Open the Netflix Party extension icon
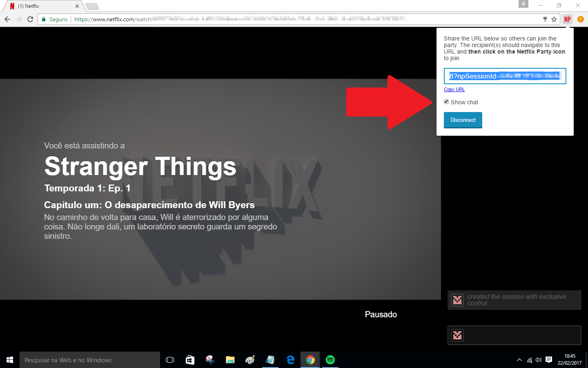Image resolution: width=588 pixels, height=368 pixels. [x=568, y=19]
